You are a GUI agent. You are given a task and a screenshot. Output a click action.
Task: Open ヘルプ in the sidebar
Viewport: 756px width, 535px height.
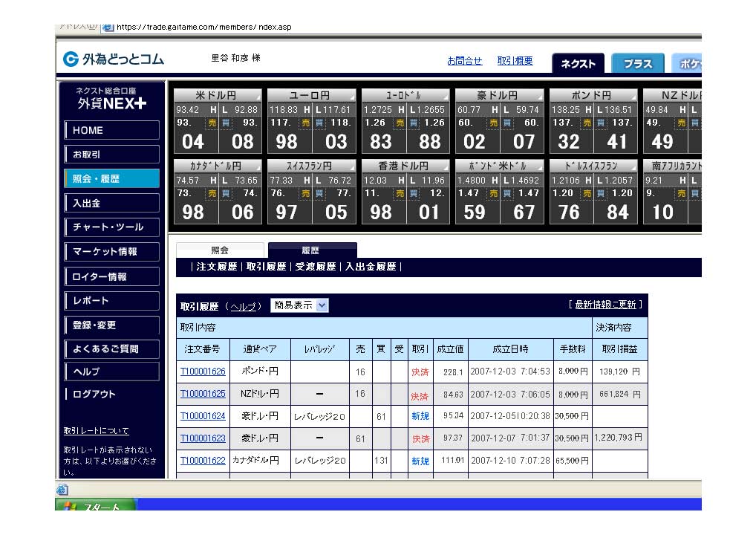[112, 372]
